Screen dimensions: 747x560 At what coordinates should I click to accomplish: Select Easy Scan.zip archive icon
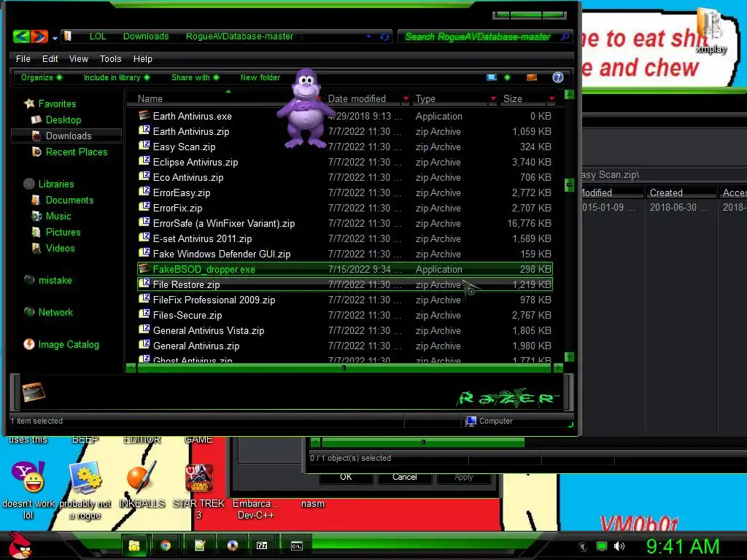coord(144,146)
